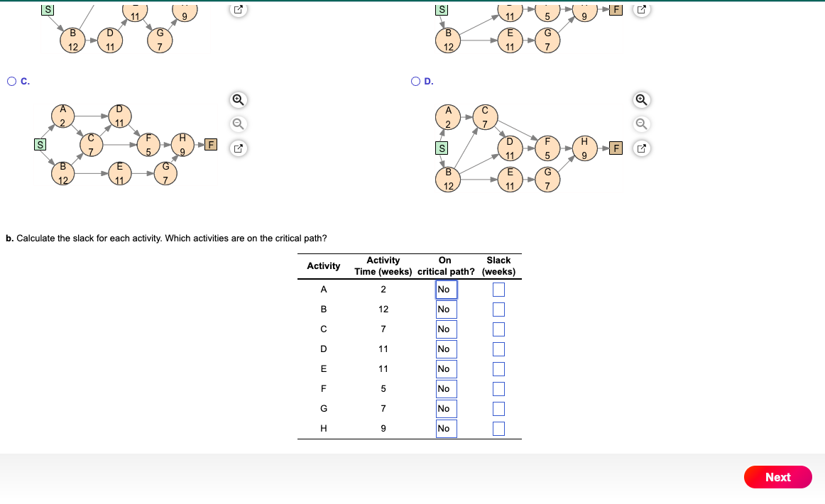Open the critical path dropdown for activity E
This screenshot has height=504, width=825.
click(x=446, y=368)
